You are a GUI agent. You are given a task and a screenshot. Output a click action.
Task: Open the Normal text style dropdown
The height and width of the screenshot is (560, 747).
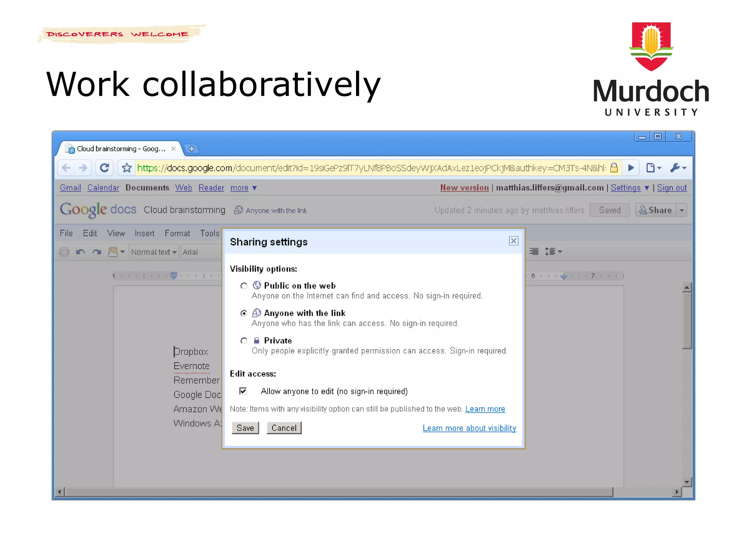pos(154,252)
